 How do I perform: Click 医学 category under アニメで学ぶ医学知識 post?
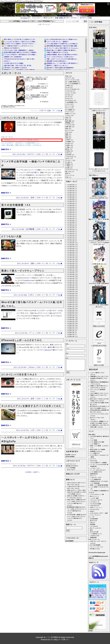[x=33, y=198]
